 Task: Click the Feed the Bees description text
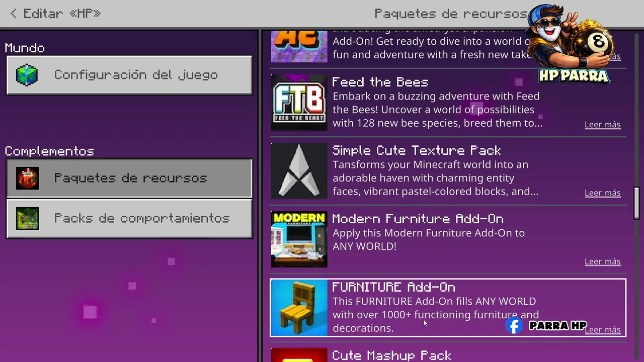coord(437,110)
